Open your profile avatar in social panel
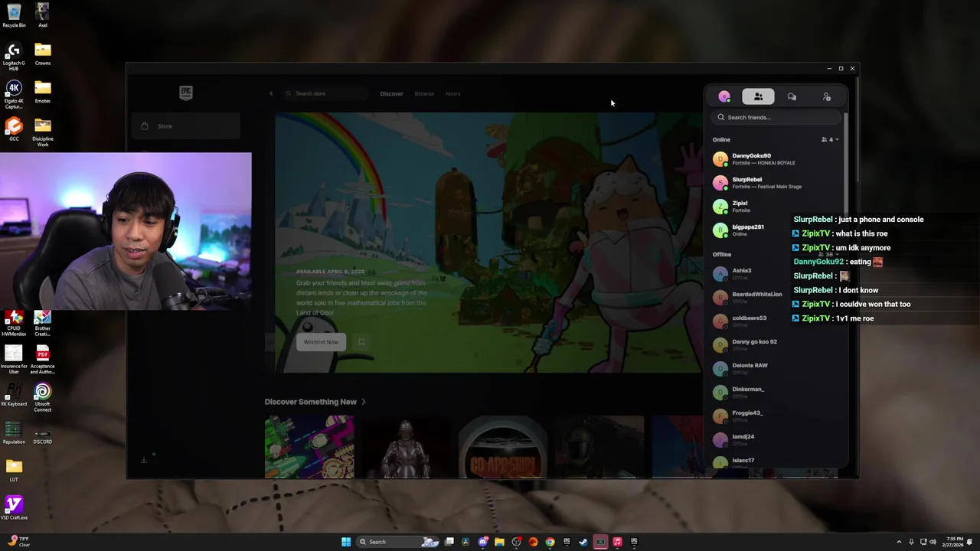This screenshot has height=551, width=980. tap(724, 96)
